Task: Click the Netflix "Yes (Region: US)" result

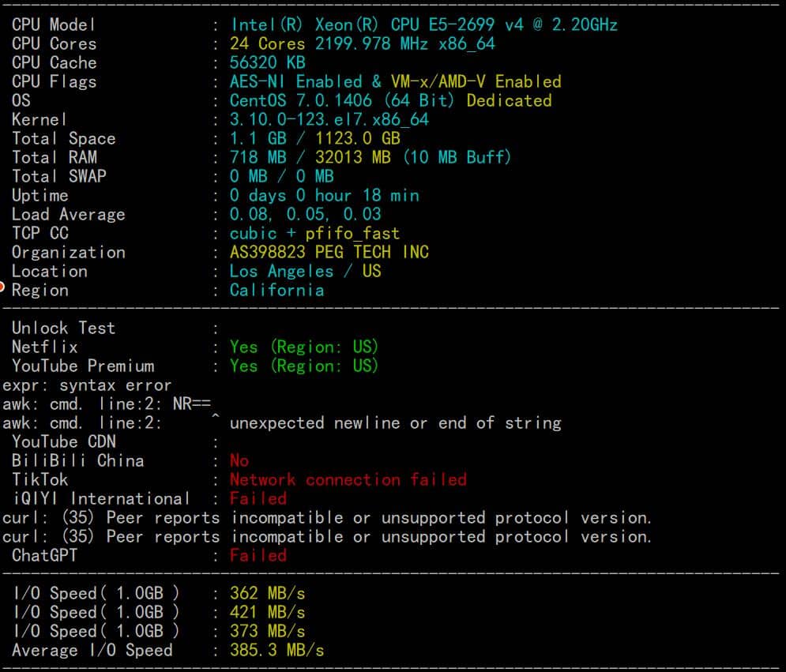Action: tap(304, 347)
